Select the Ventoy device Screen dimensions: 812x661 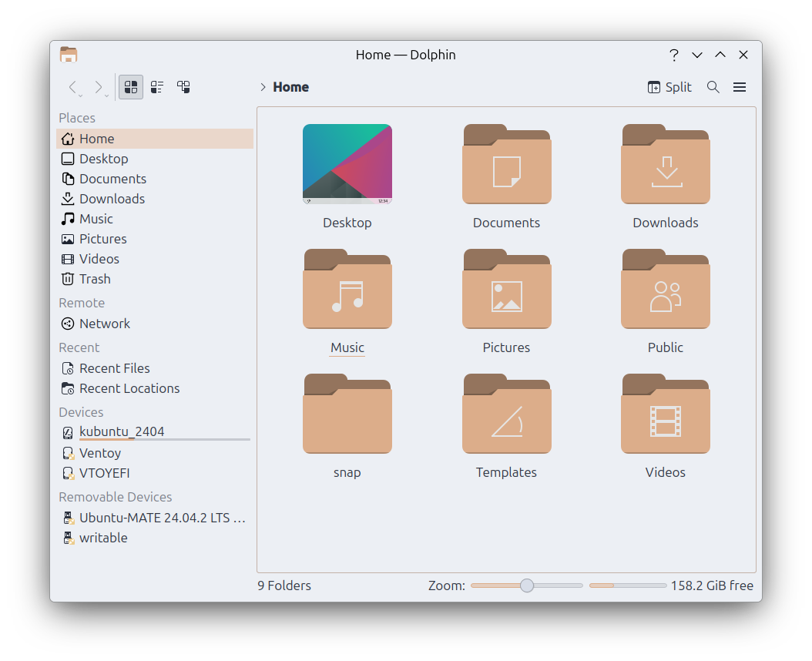(x=100, y=453)
